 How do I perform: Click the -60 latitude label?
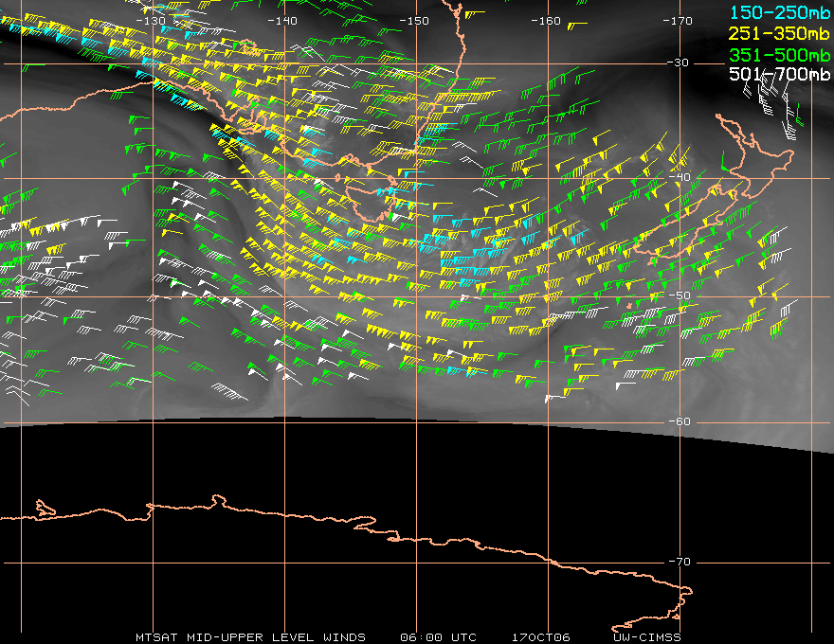(678, 421)
